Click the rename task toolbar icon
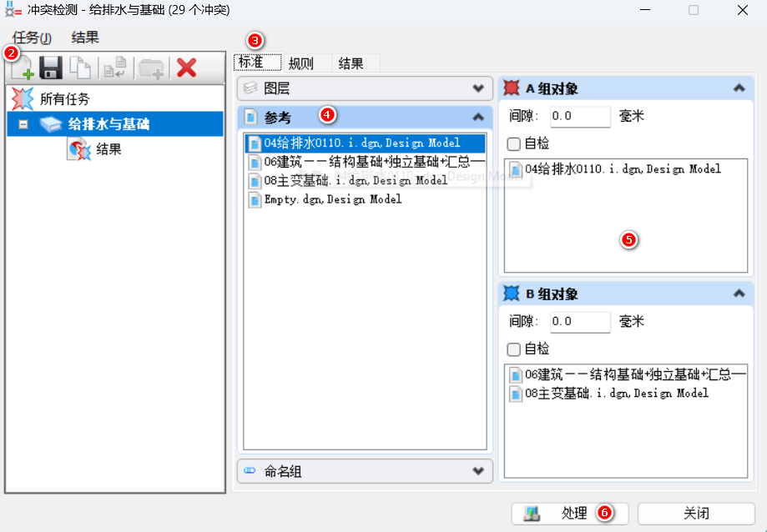This screenshot has width=767, height=532. click(x=115, y=68)
